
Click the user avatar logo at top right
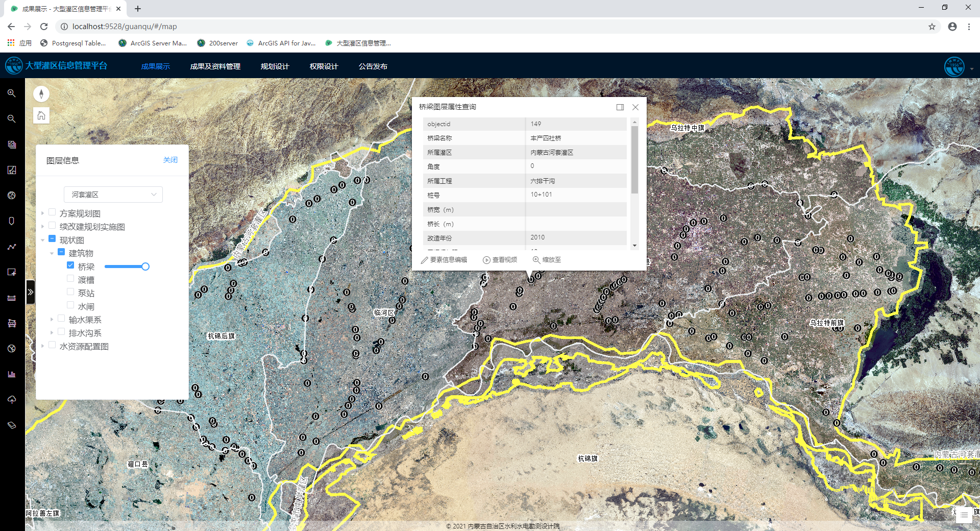(x=954, y=66)
